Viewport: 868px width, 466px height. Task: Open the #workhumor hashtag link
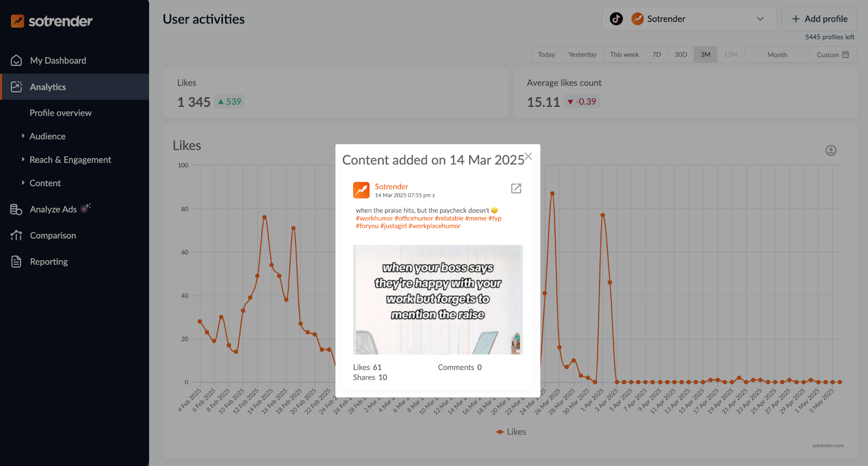[x=374, y=219]
